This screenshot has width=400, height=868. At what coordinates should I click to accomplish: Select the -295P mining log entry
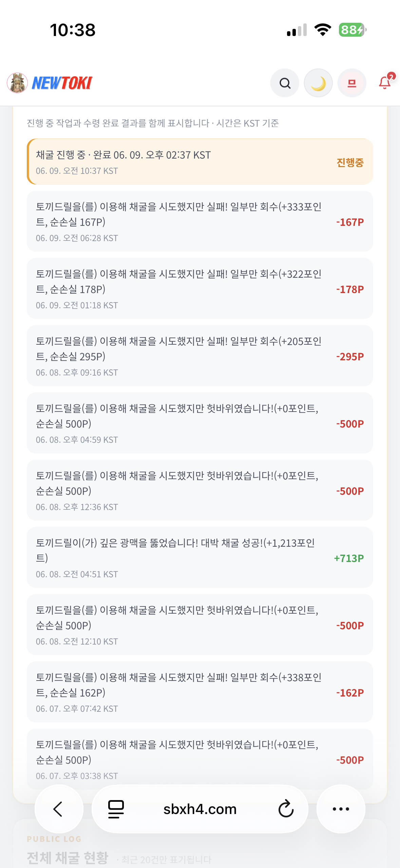[200, 356]
